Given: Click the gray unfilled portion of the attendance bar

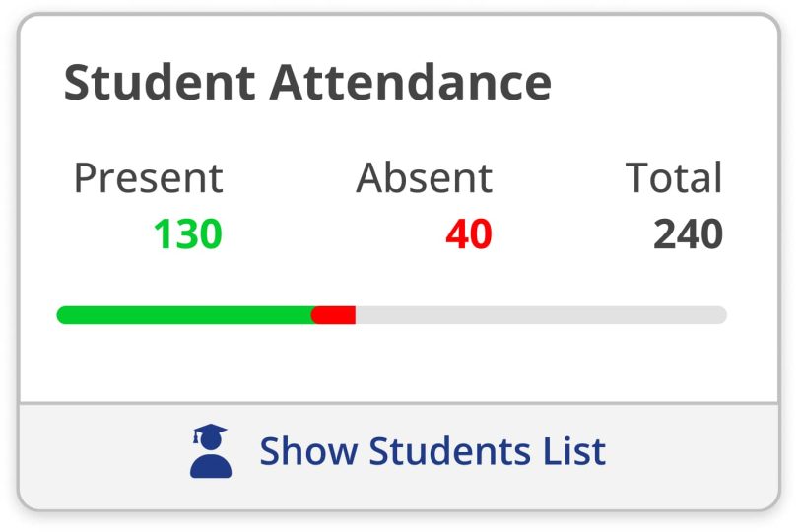Looking at the screenshot, I should pos(540,315).
